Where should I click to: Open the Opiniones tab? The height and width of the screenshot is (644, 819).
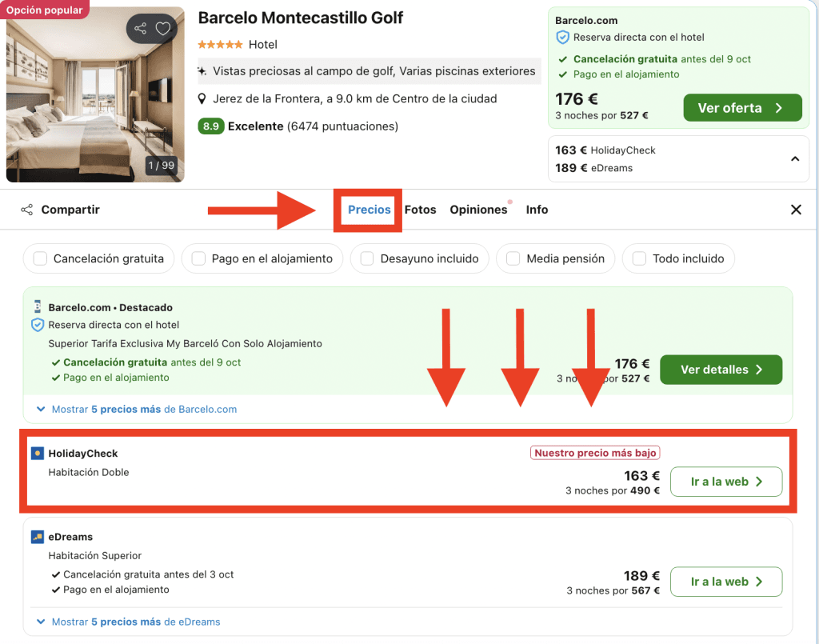[478, 210]
